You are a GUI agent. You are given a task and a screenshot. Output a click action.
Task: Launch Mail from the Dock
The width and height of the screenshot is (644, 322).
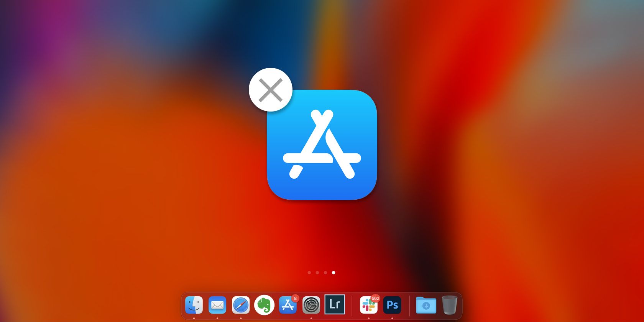pos(217,305)
